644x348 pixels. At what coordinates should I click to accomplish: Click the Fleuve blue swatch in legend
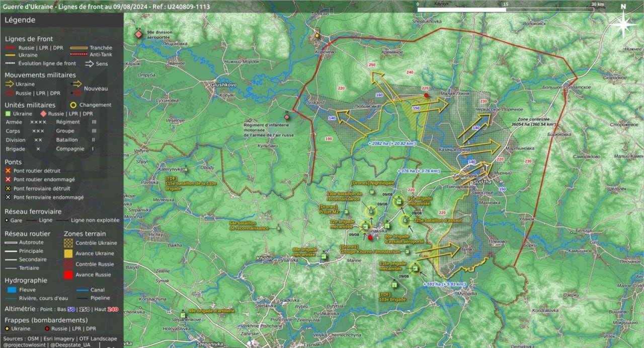(x=12, y=290)
